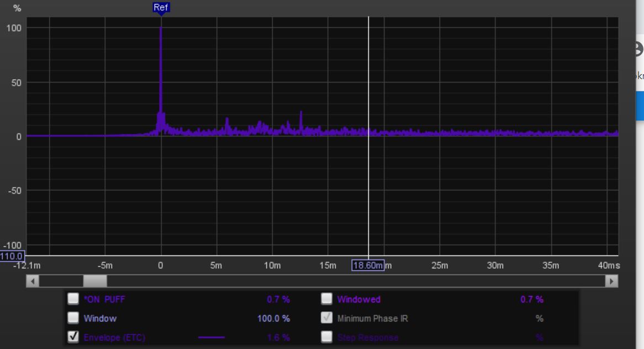
Task: Click the 100.0 % Window value
Action: click(273, 319)
